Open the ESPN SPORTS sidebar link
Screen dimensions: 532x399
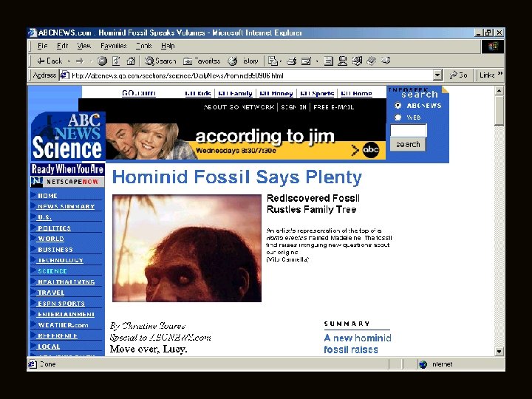(61, 304)
